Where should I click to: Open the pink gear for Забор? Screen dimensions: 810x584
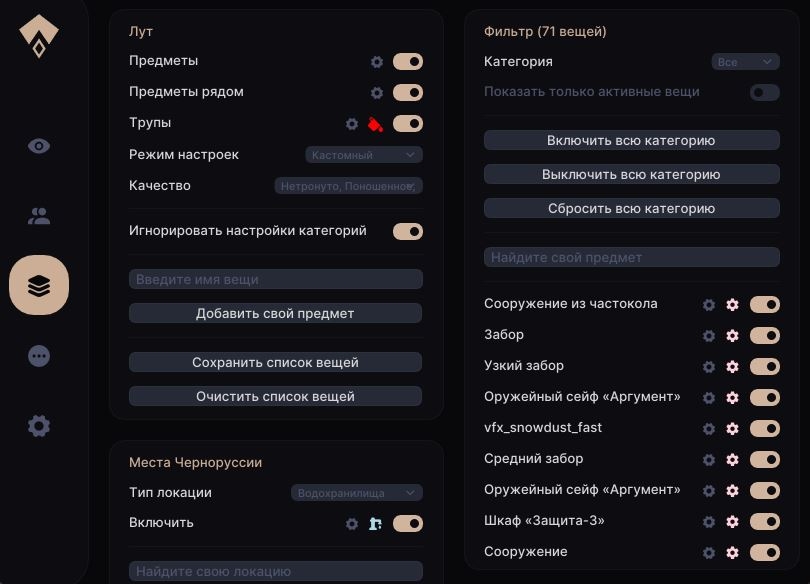coord(733,336)
